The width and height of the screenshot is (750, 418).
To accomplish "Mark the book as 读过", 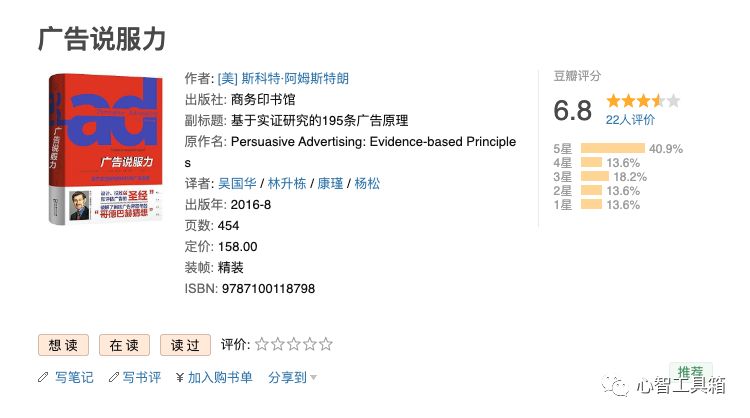I will 186,345.
